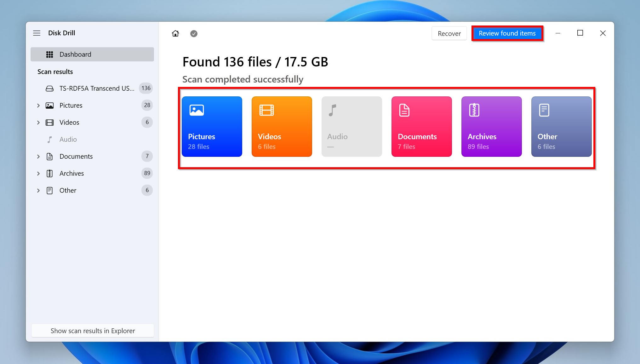Screen dimensions: 640x364
Task: Click the home navigation icon
Action: pyautogui.click(x=175, y=33)
